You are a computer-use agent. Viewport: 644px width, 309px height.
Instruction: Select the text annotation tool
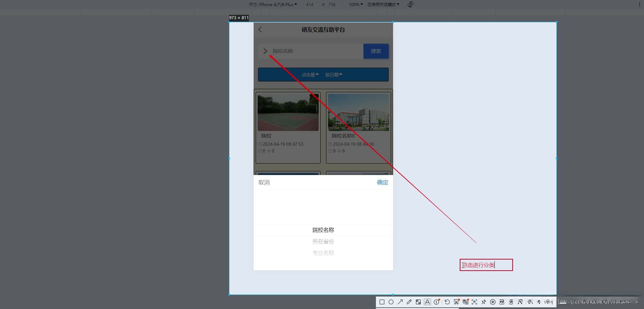[427, 302]
